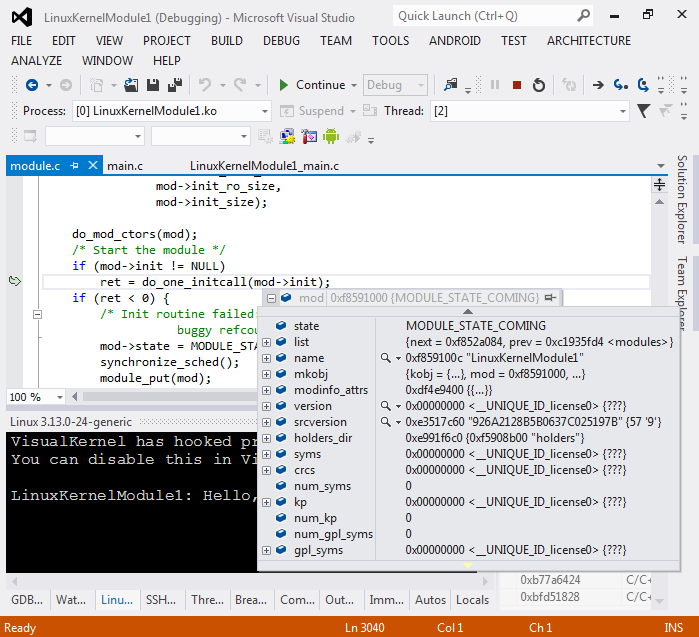Open the ARCHITECTURE menu
This screenshot has height=637, width=699.
pos(589,41)
